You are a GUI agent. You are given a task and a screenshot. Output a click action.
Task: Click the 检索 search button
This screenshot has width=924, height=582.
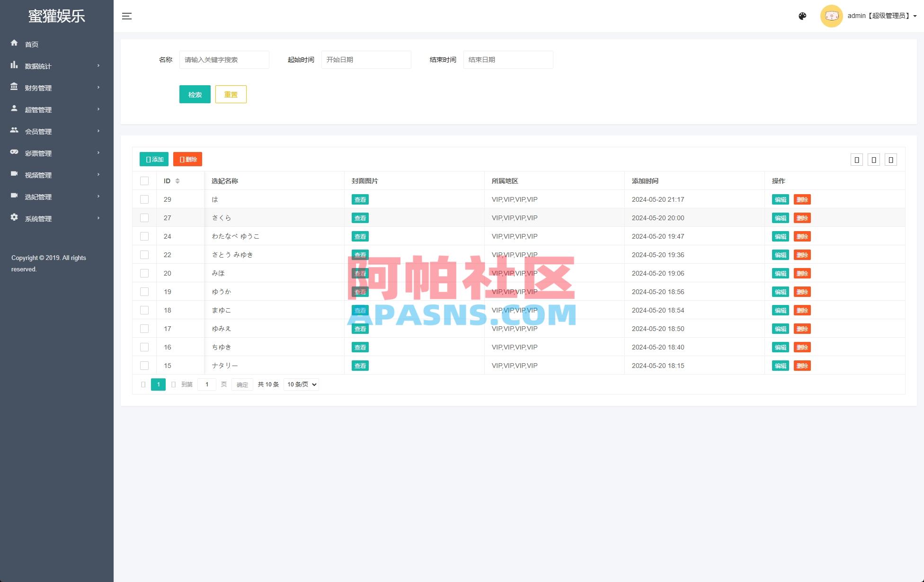(195, 94)
